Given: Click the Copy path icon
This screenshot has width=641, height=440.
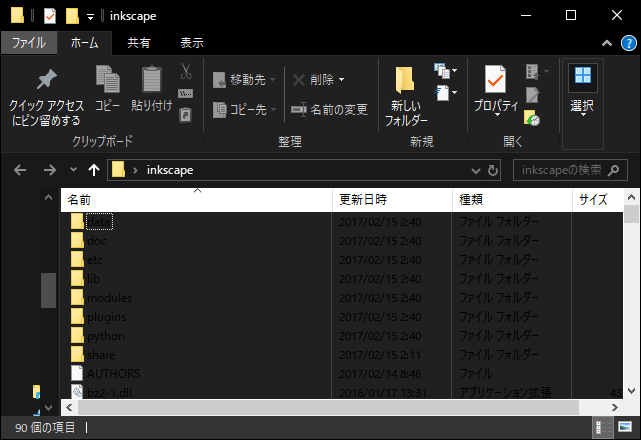Looking at the screenshot, I should pyautogui.click(x=186, y=94).
